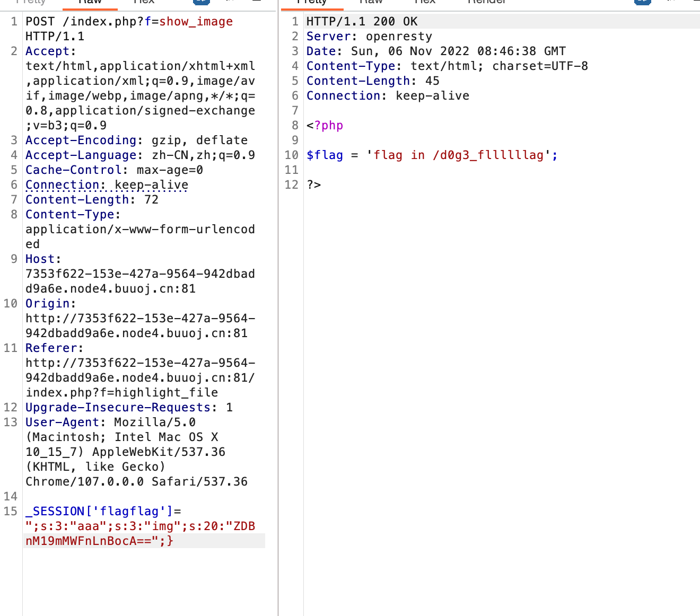Click the Accept-Language zh-CN header line
This screenshot has width=700, height=616.
point(141,155)
